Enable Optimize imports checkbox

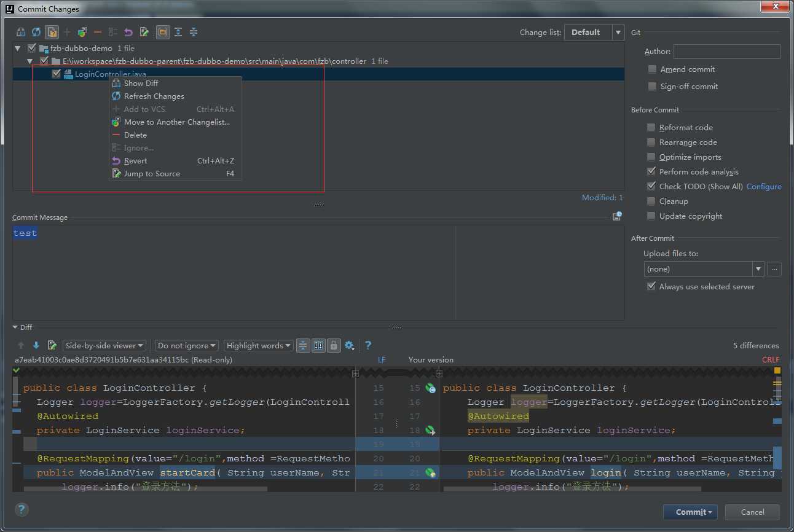[651, 157]
